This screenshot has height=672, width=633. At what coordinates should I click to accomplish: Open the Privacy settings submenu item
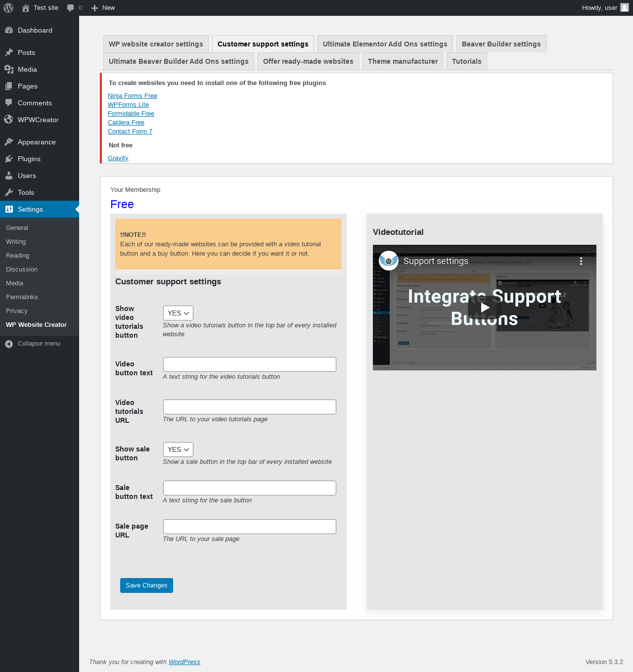(40, 311)
